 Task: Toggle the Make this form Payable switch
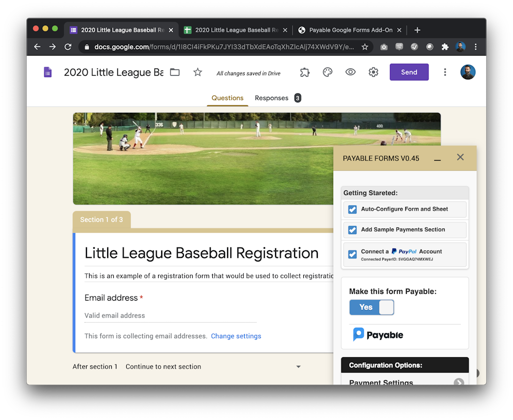tap(371, 307)
